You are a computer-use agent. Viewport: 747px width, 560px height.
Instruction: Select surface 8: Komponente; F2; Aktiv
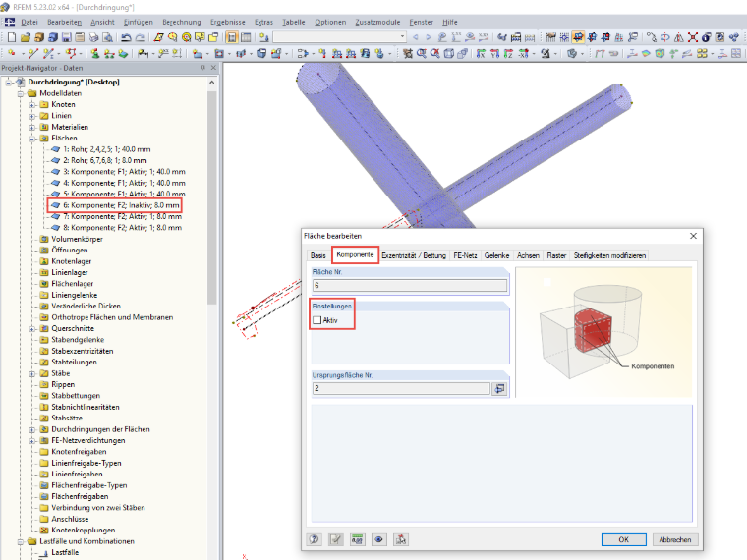122,228
